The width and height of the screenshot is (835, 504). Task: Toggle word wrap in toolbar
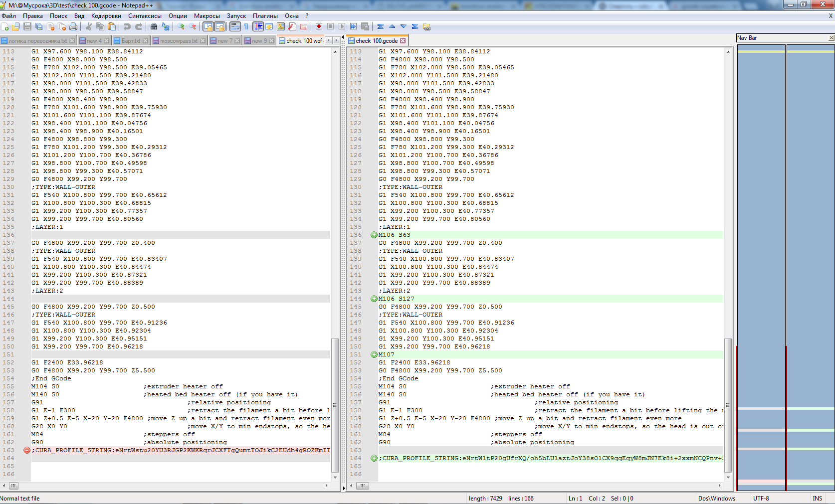[x=235, y=26]
